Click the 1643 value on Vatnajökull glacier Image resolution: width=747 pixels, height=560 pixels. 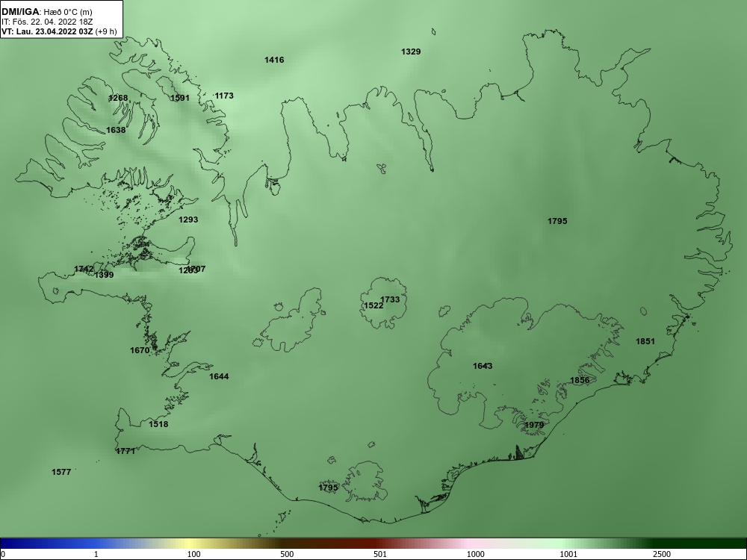(x=483, y=366)
